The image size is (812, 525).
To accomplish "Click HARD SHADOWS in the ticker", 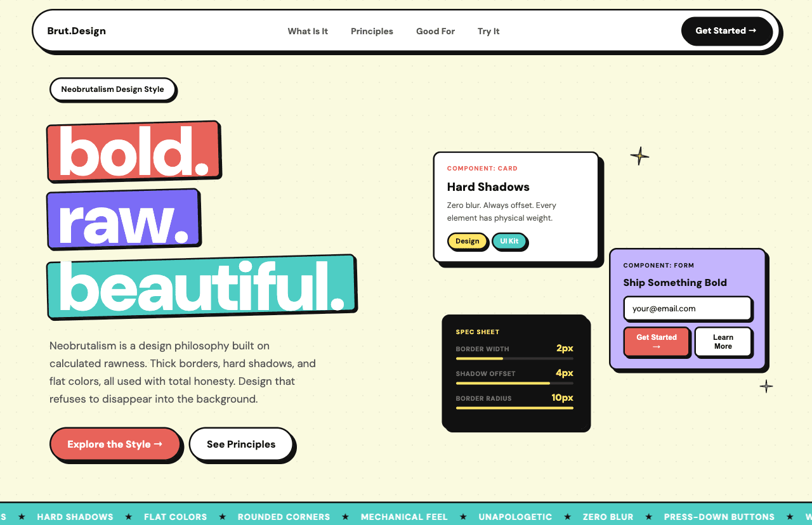I will pos(75,517).
